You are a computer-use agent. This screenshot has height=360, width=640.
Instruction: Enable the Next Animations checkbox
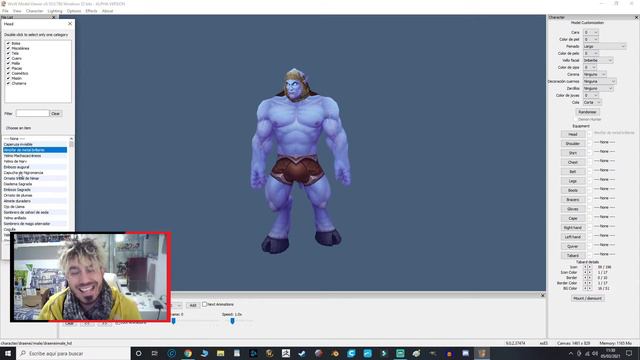tap(205, 304)
